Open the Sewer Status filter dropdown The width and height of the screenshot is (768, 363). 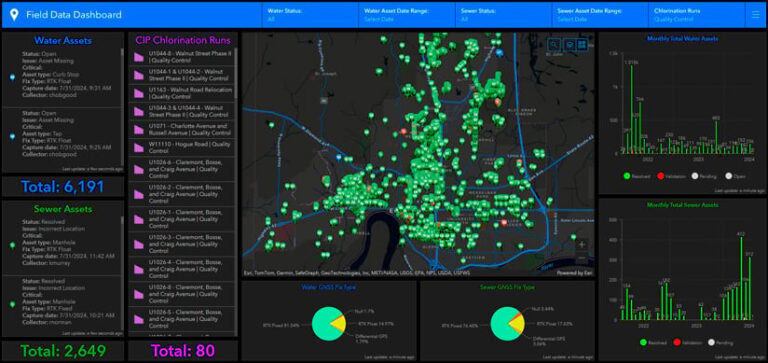[504, 15]
